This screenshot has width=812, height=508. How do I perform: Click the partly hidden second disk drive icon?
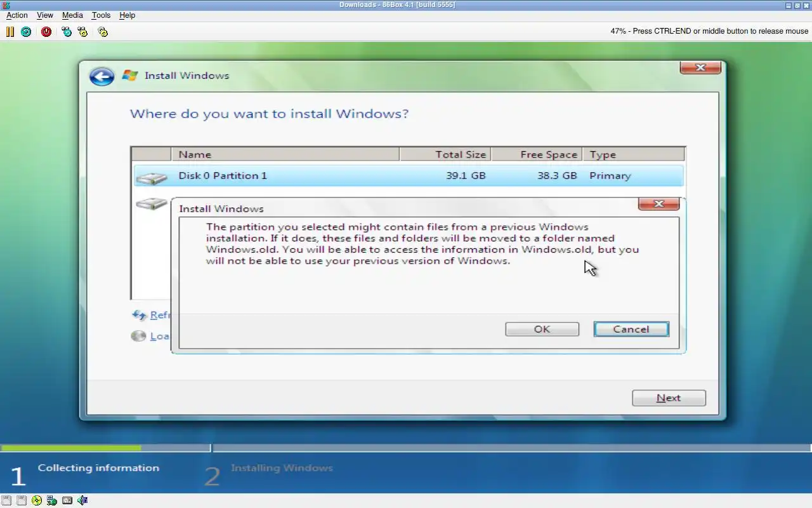click(x=152, y=204)
